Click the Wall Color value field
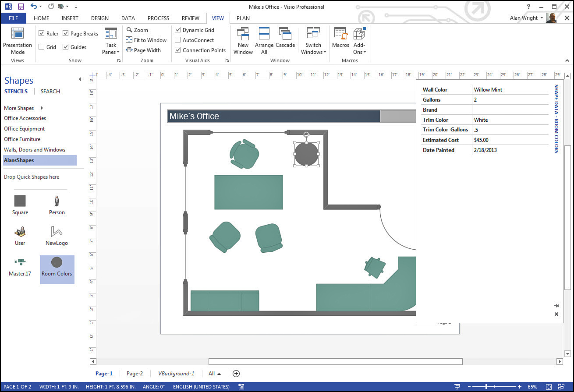Viewport: 574px width, 392px height. point(510,89)
